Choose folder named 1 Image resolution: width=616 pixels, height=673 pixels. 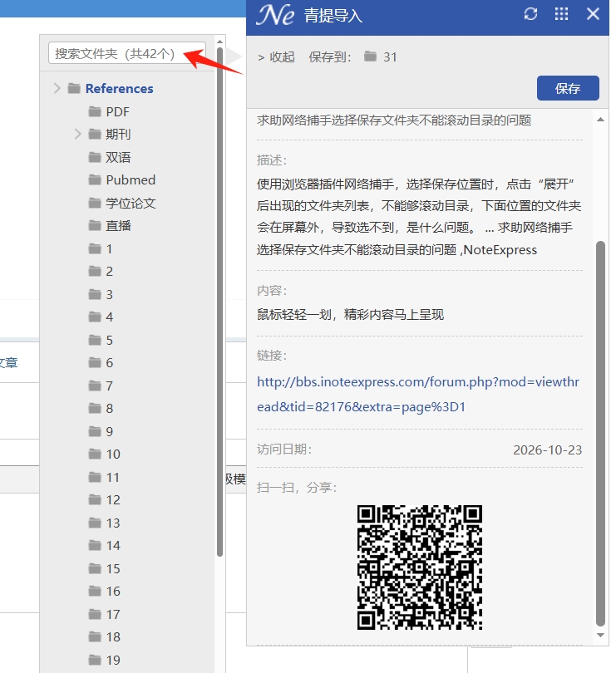109,248
